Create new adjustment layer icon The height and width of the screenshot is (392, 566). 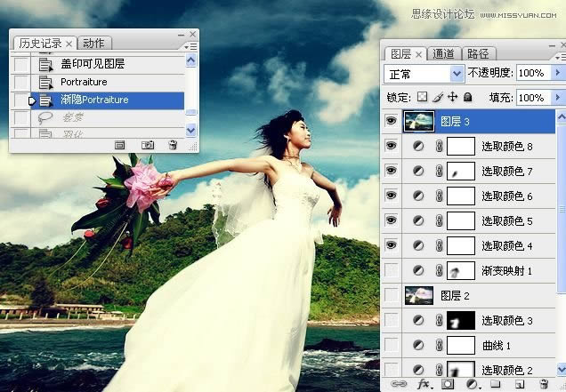pyautogui.click(x=473, y=384)
